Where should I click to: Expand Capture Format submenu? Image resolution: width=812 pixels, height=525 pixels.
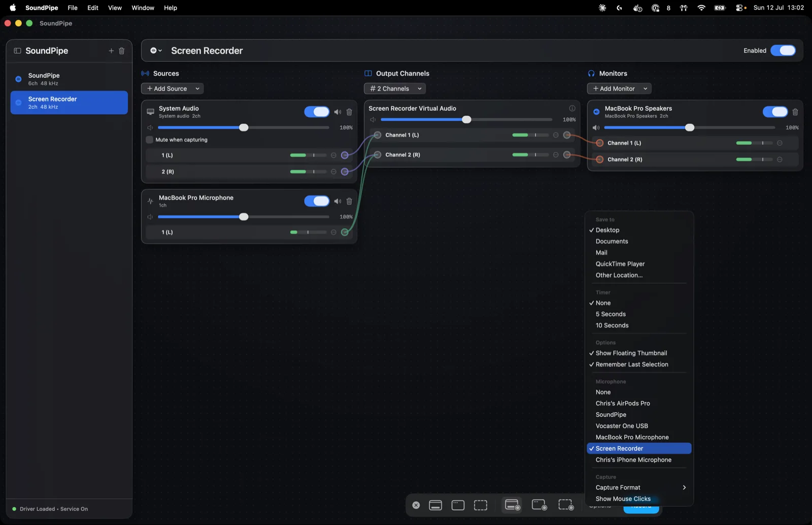click(x=639, y=487)
